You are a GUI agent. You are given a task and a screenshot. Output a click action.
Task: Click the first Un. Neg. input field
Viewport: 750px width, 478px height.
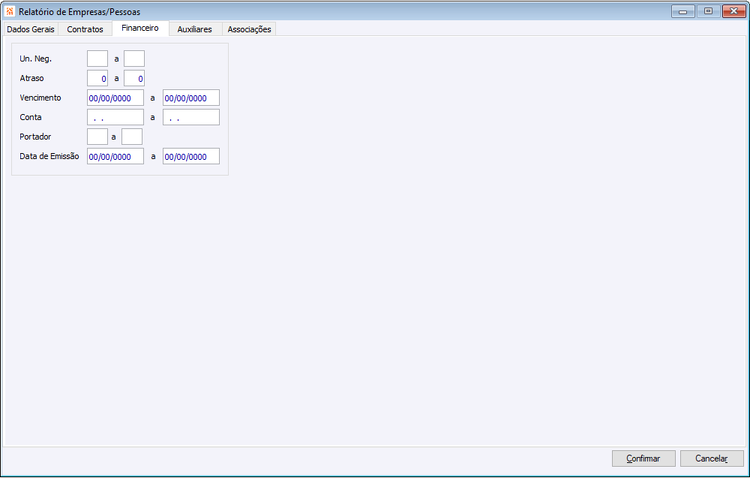[x=98, y=59]
